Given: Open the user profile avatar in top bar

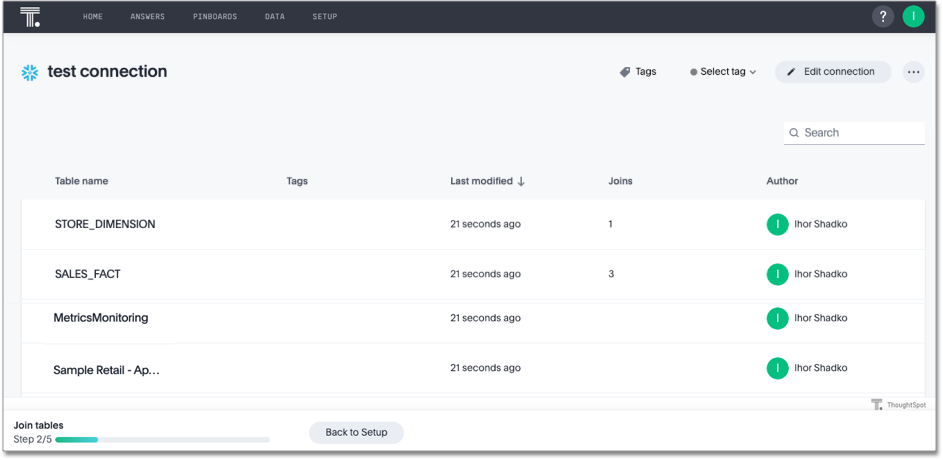Looking at the screenshot, I should point(913,17).
